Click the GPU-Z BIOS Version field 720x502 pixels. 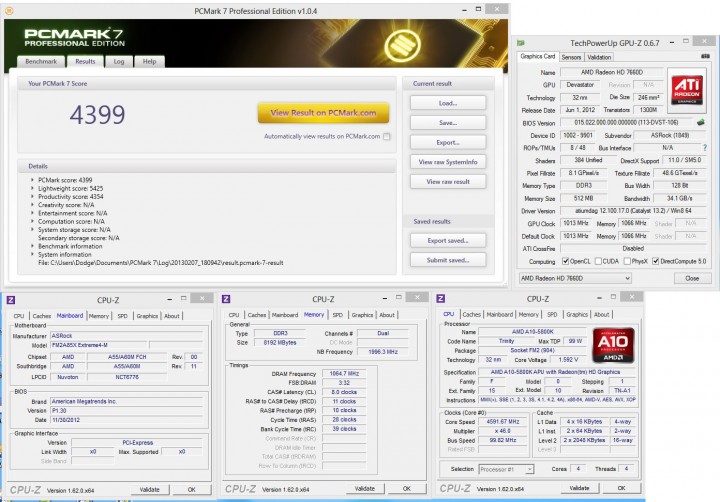(626, 123)
